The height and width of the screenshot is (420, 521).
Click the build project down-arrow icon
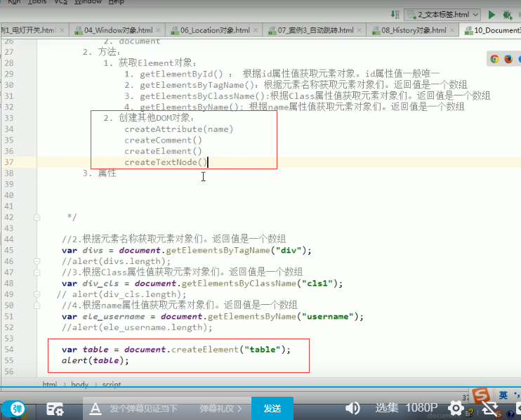coord(395,14)
